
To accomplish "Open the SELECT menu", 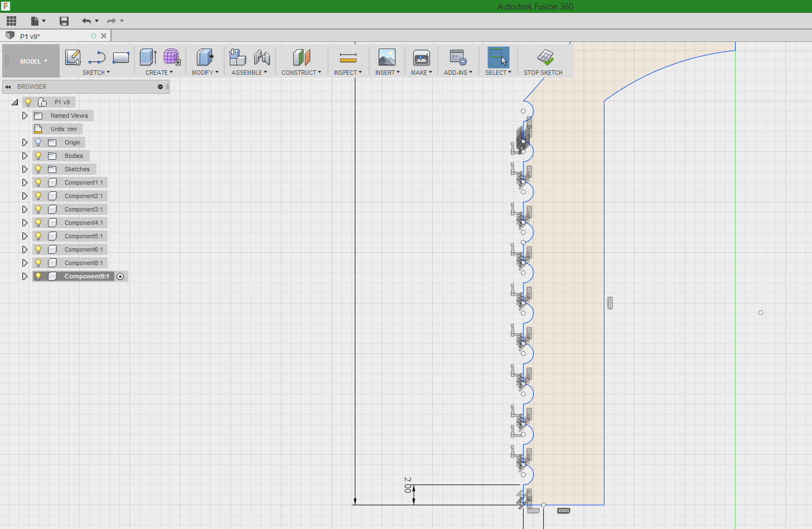I will coord(498,73).
